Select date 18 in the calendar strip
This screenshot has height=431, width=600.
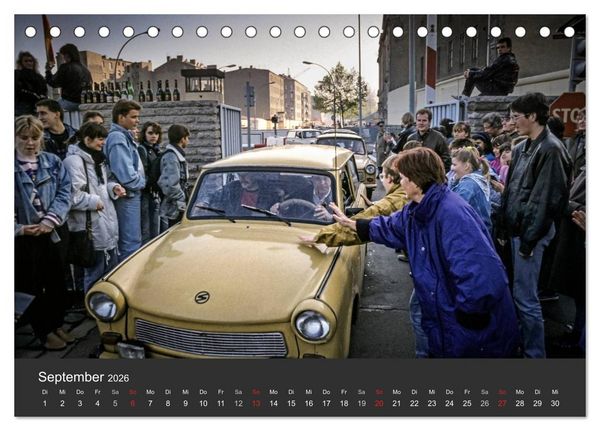coord(344,403)
